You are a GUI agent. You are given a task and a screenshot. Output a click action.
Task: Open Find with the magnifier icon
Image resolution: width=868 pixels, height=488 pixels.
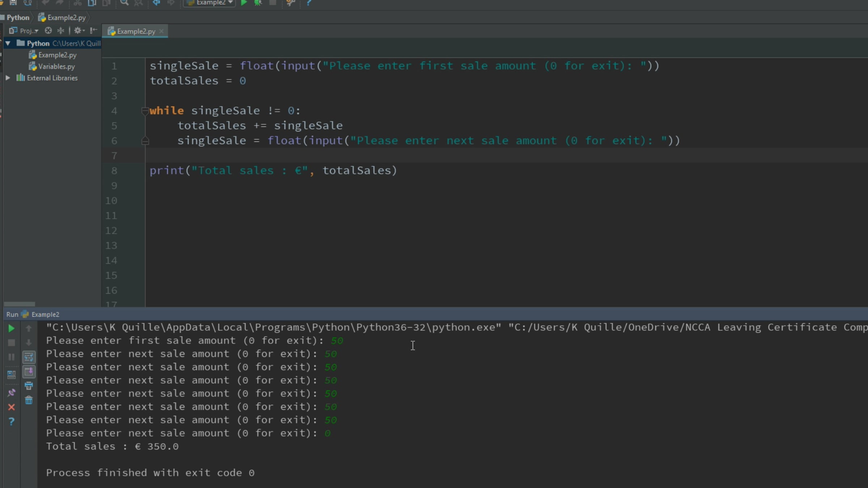(x=124, y=3)
